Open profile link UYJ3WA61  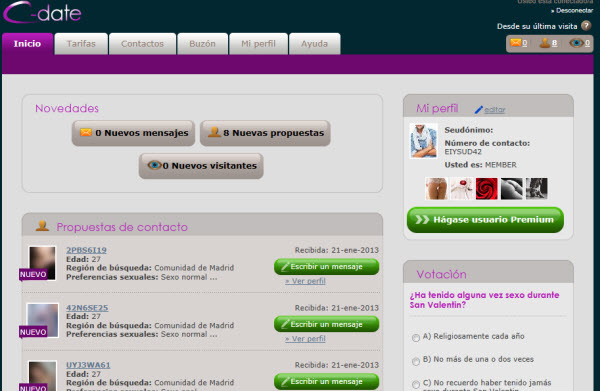[x=88, y=365]
